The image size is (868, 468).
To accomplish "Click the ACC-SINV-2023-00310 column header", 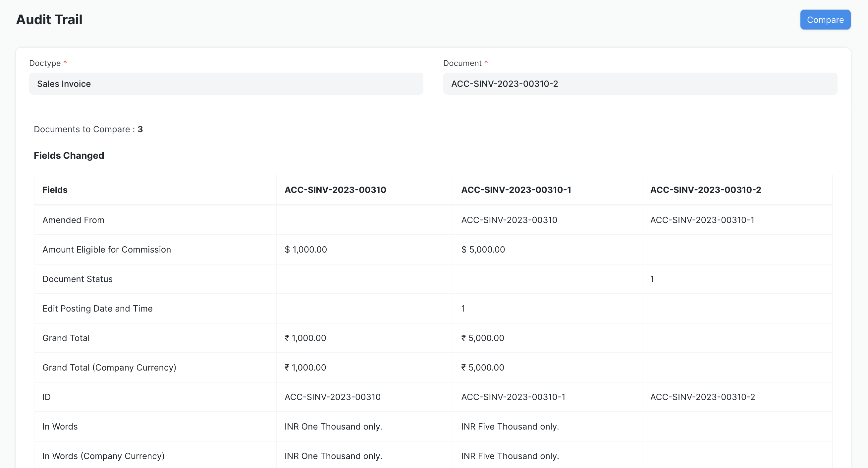I will [x=335, y=190].
